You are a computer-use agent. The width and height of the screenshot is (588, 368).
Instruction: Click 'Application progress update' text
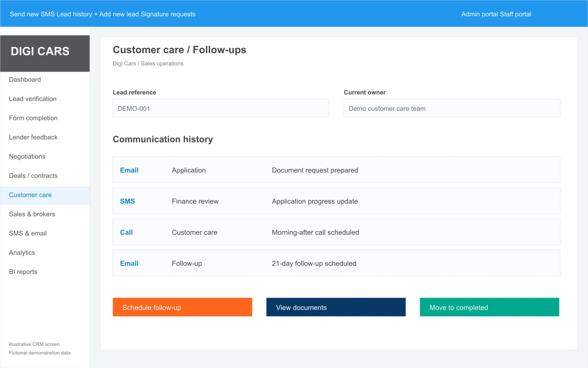pos(315,202)
